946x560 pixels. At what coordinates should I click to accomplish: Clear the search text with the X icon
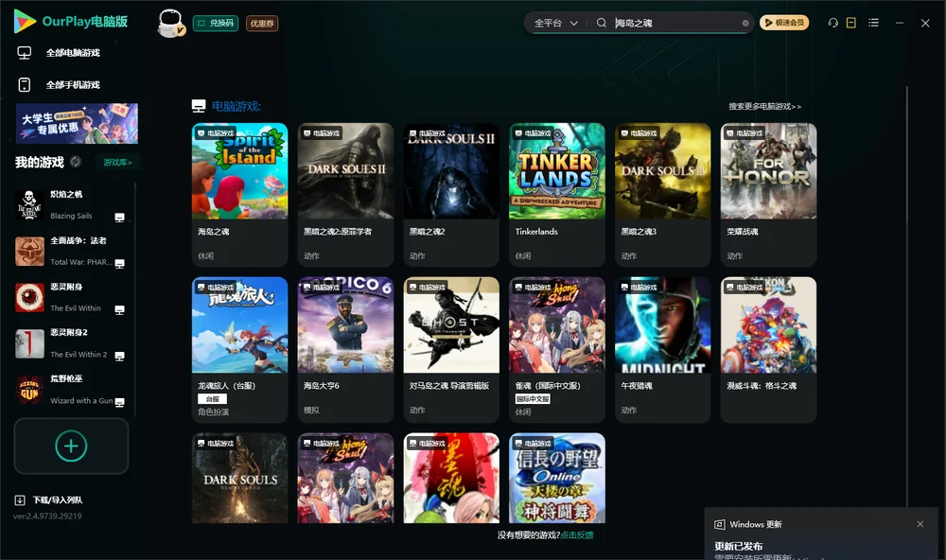coord(745,23)
